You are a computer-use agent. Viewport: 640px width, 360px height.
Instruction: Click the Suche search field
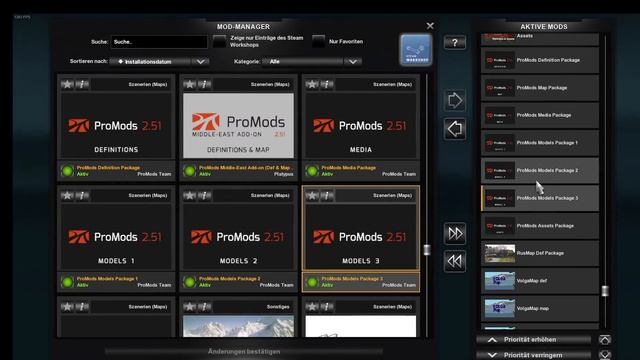point(159,42)
